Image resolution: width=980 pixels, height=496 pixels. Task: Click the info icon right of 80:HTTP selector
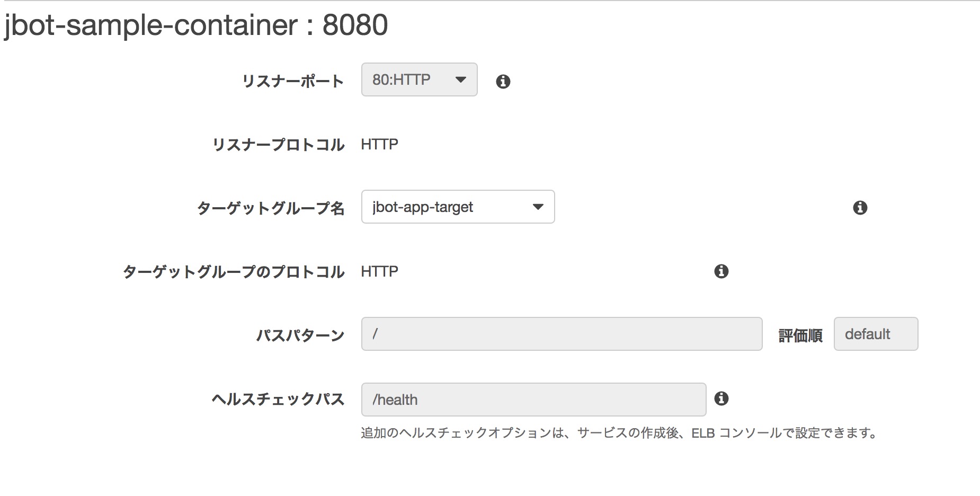tap(503, 81)
